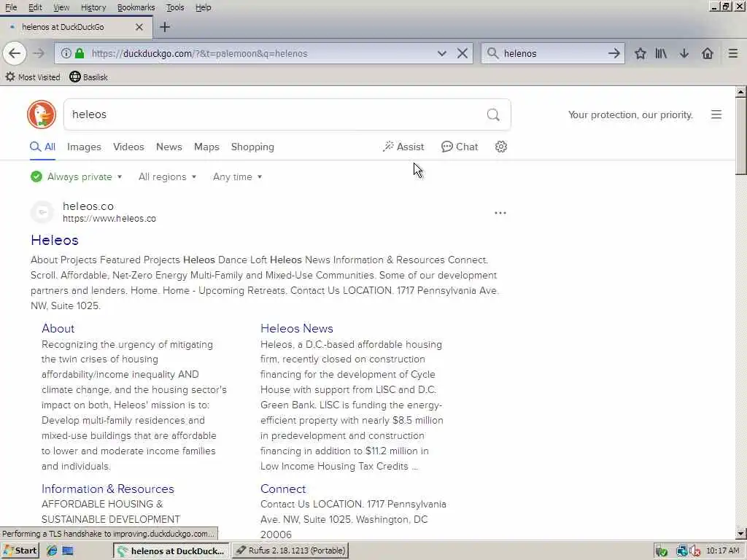Open the Tools menu
Image resolution: width=747 pixels, height=560 pixels.
click(x=175, y=7)
